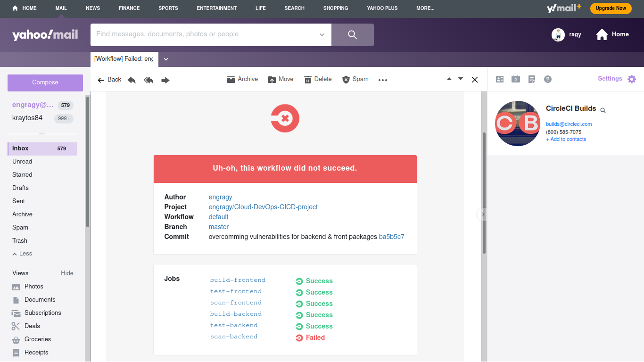Image resolution: width=644 pixels, height=362 pixels.
Task: Open the Drafts folder
Action: click(20, 188)
